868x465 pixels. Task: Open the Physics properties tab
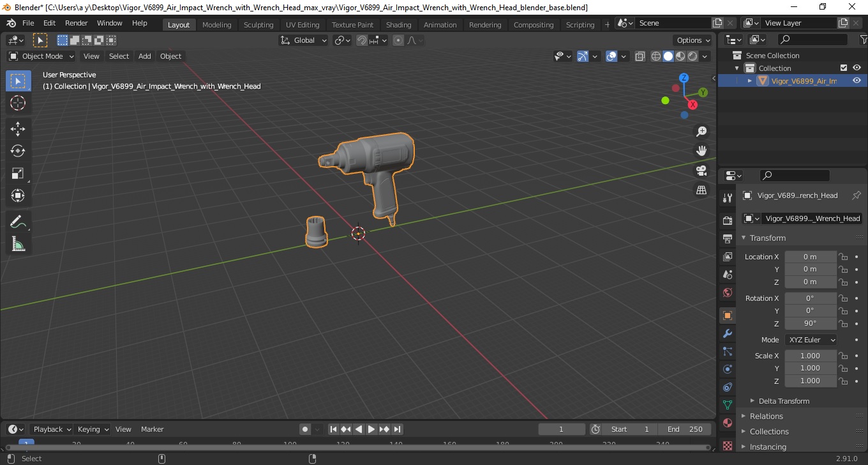point(727,369)
